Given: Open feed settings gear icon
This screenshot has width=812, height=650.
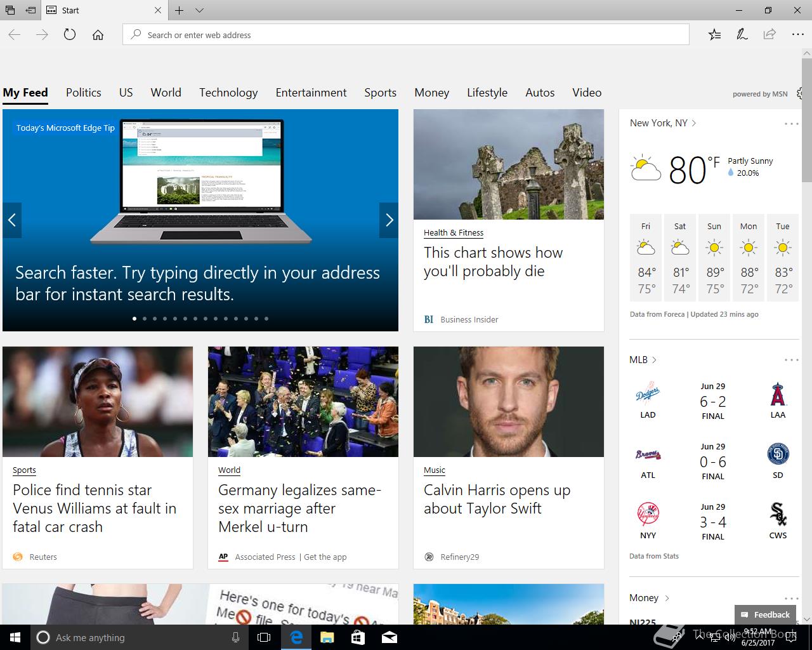Looking at the screenshot, I should [x=800, y=93].
